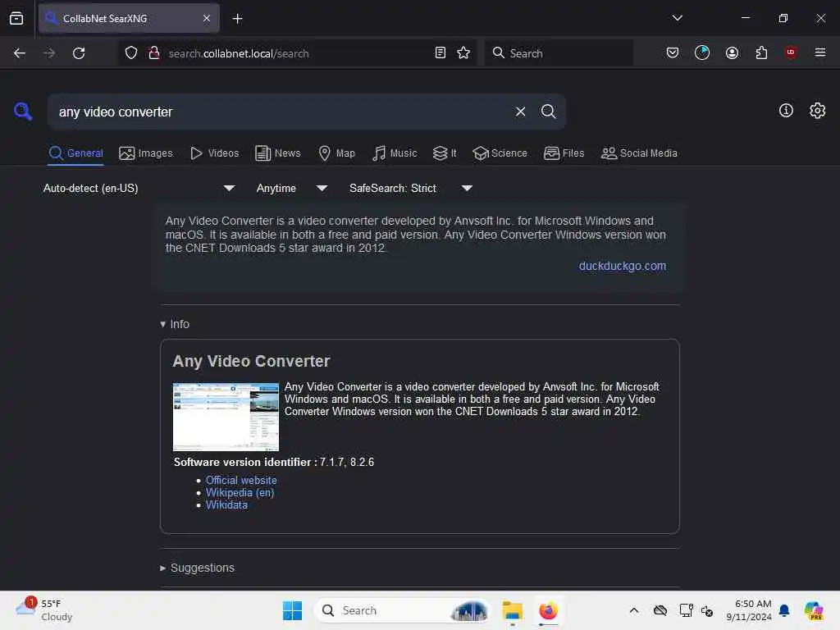840x630 pixels.
Task: Toggle reader view icon
Action: coord(441,52)
